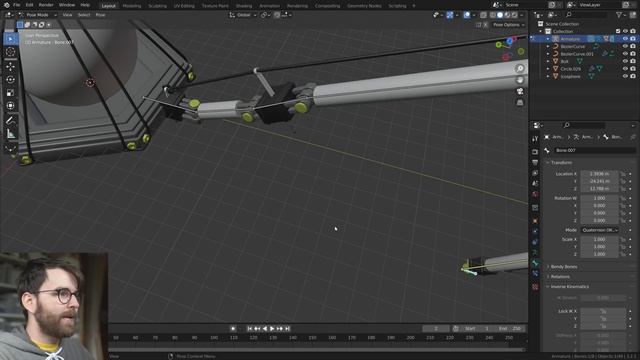Viewport: 640px width, 360px height.
Task: Open the Render menu
Action: [46, 5]
